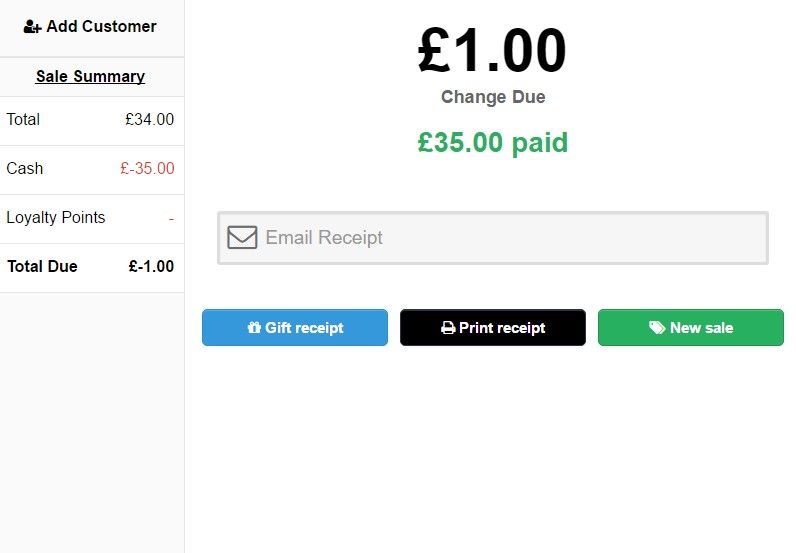Select the Total £34.00 row

tap(91, 121)
